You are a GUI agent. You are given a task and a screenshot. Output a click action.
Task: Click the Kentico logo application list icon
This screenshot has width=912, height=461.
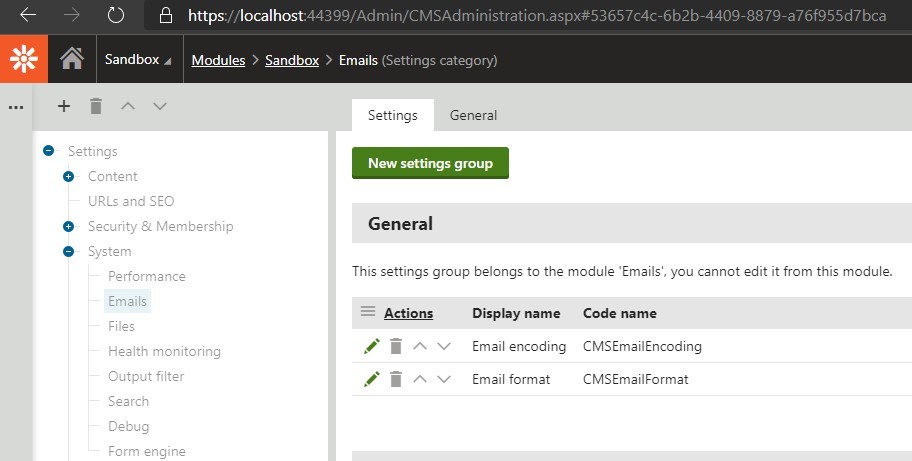24,59
